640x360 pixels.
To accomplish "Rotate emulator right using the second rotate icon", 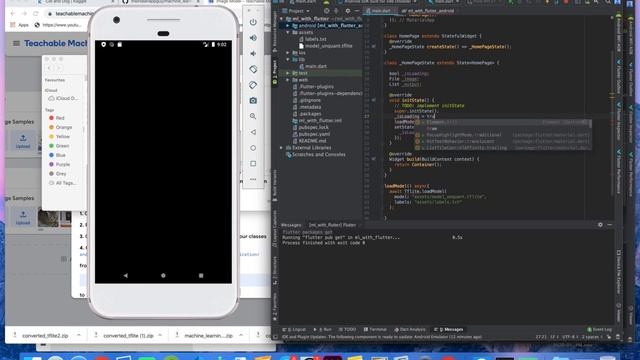I will (253, 85).
